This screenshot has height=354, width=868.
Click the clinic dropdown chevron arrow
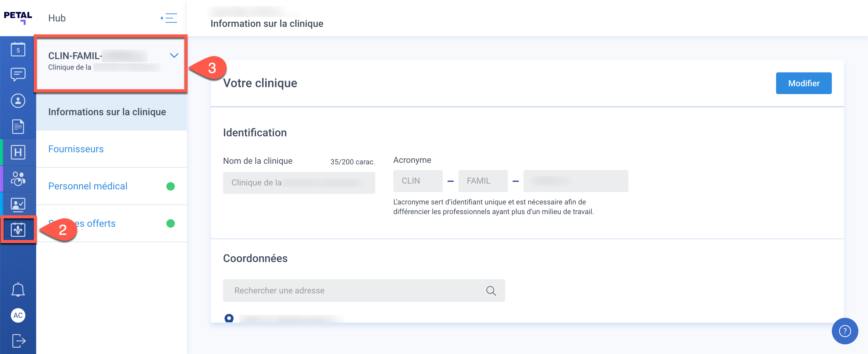pos(174,55)
